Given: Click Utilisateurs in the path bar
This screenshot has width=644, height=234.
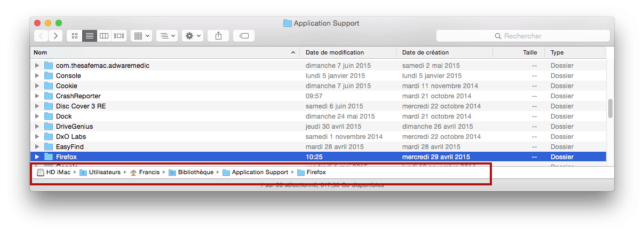Looking at the screenshot, I should pos(100,173).
